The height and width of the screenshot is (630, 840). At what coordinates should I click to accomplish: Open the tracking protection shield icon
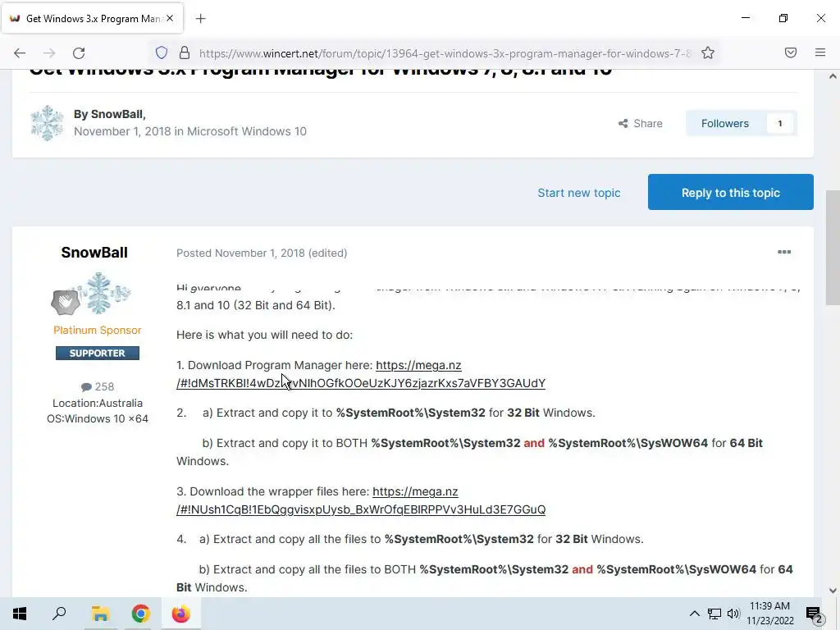click(x=162, y=52)
